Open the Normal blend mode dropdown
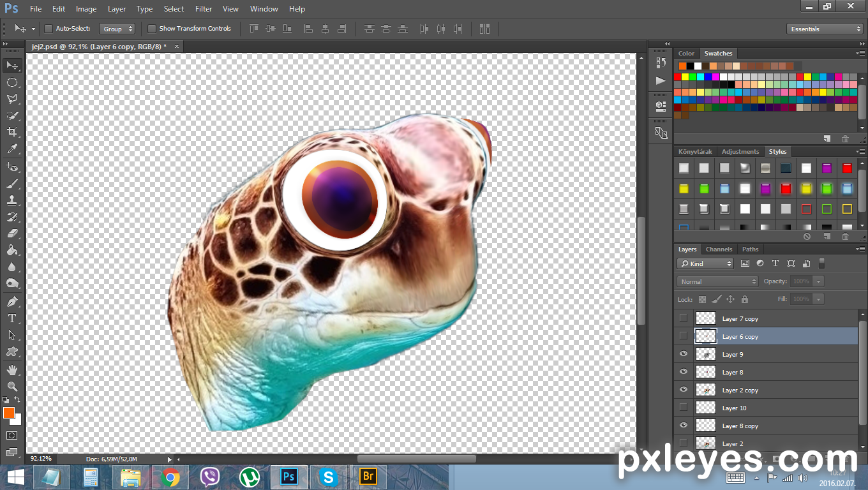The width and height of the screenshot is (868, 490). click(717, 281)
